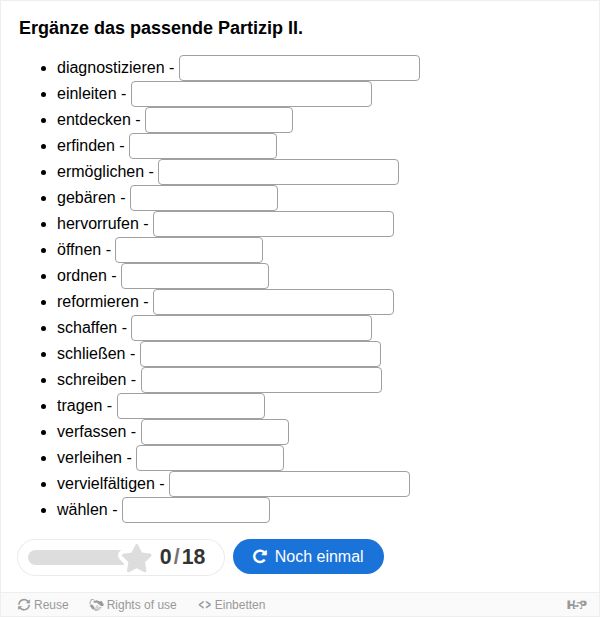Click the score progress bar
The image size is (600, 617).
pos(77,558)
